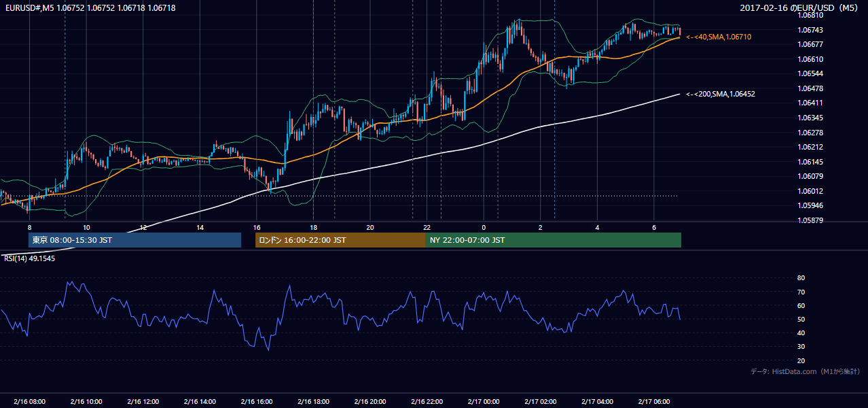Click the 40 SMA 1.06710 label
Screen dimensions: 868x408
click(x=719, y=37)
